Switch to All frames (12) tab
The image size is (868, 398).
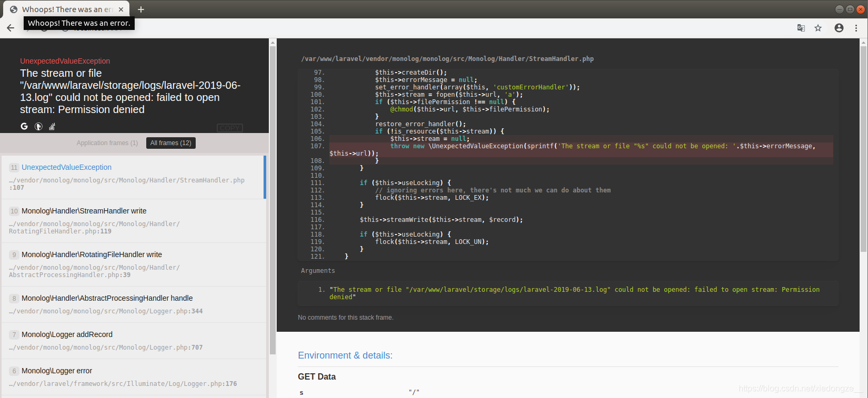click(x=171, y=143)
